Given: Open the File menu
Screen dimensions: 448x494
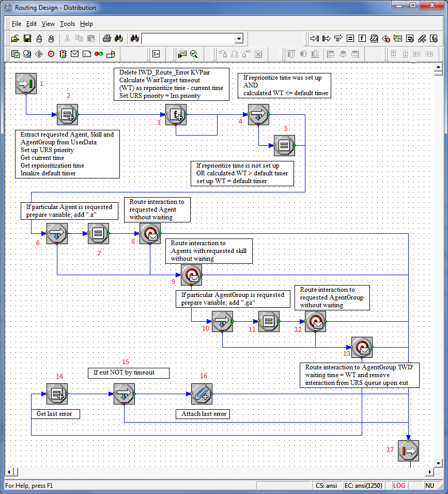Looking at the screenshot, I should click(17, 24).
